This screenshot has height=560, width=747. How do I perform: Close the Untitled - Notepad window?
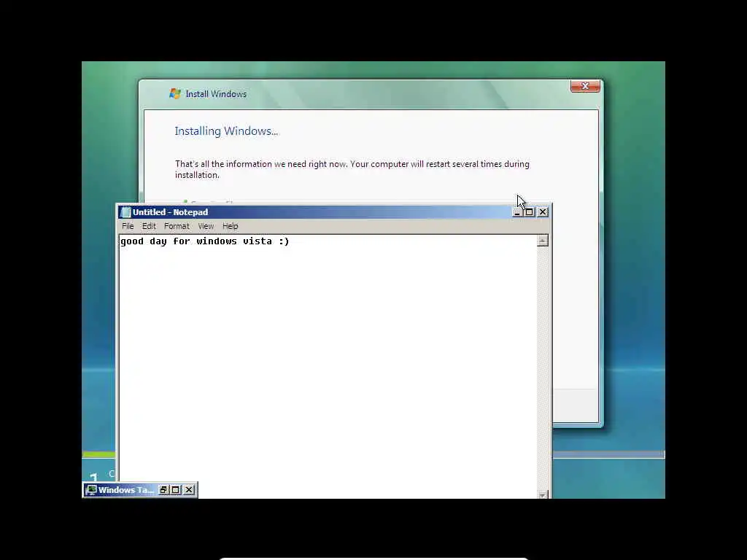click(543, 212)
